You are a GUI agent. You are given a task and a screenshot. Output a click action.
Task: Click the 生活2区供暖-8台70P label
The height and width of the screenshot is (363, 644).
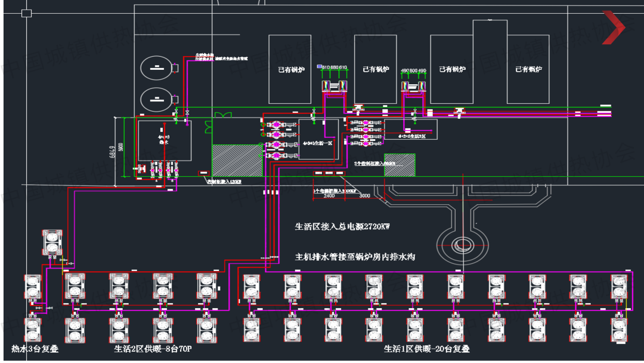153,349
